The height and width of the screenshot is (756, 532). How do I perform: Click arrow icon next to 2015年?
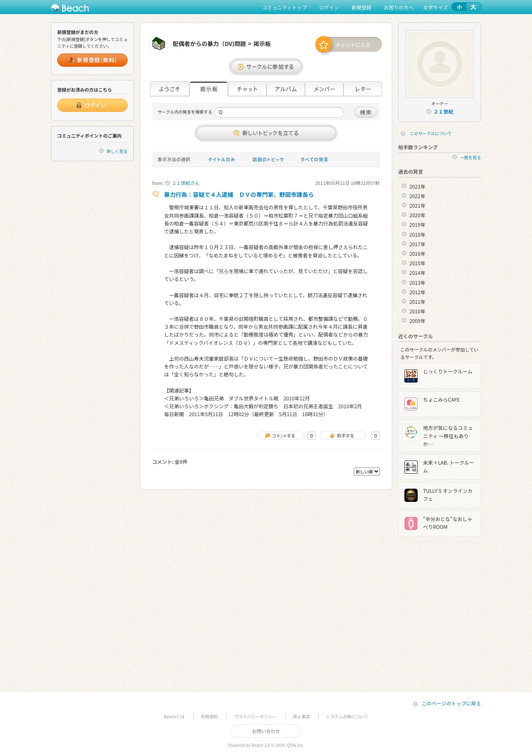pyautogui.click(x=404, y=263)
